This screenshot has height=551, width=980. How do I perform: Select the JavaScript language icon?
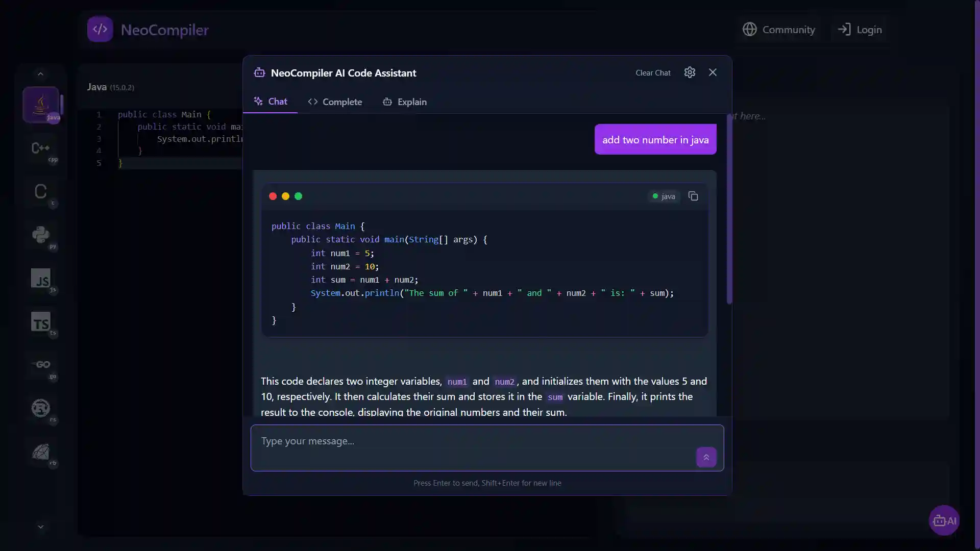tap(41, 279)
